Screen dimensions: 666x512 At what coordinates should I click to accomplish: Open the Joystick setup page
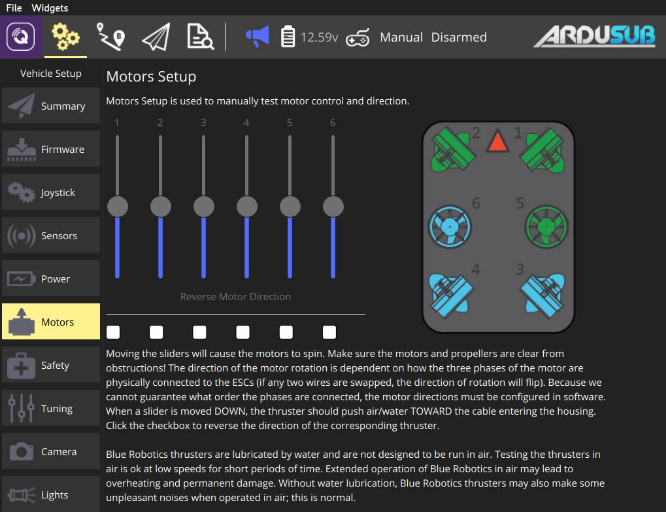pyautogui.click(x=51, y=192)
